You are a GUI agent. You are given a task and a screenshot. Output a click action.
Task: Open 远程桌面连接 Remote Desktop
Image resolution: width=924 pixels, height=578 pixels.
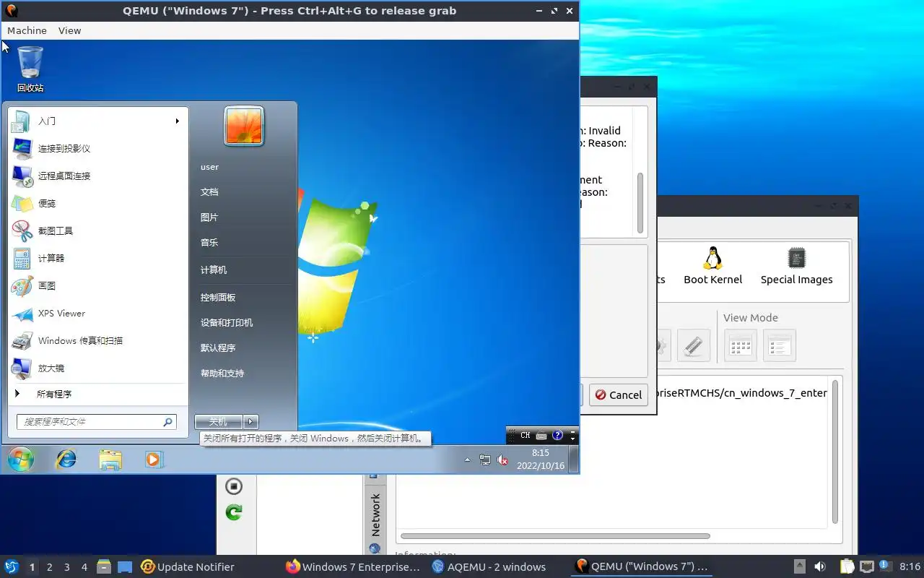click(x=97, y=176)
